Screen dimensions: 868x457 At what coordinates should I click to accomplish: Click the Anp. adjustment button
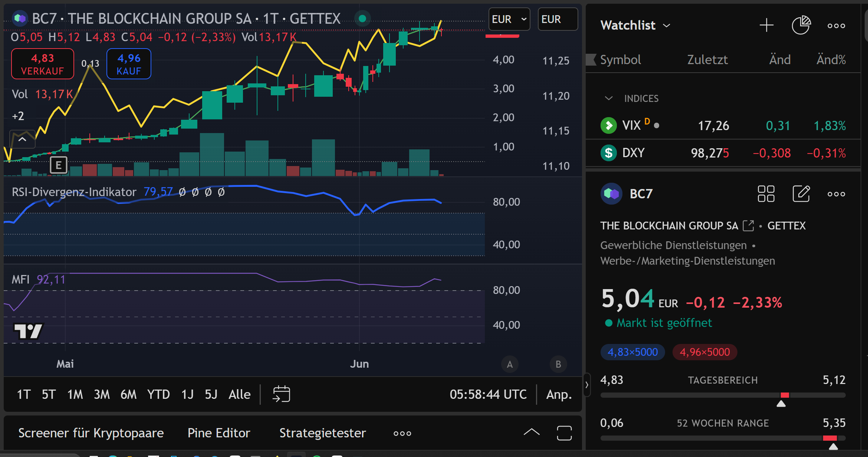[559, 394]
